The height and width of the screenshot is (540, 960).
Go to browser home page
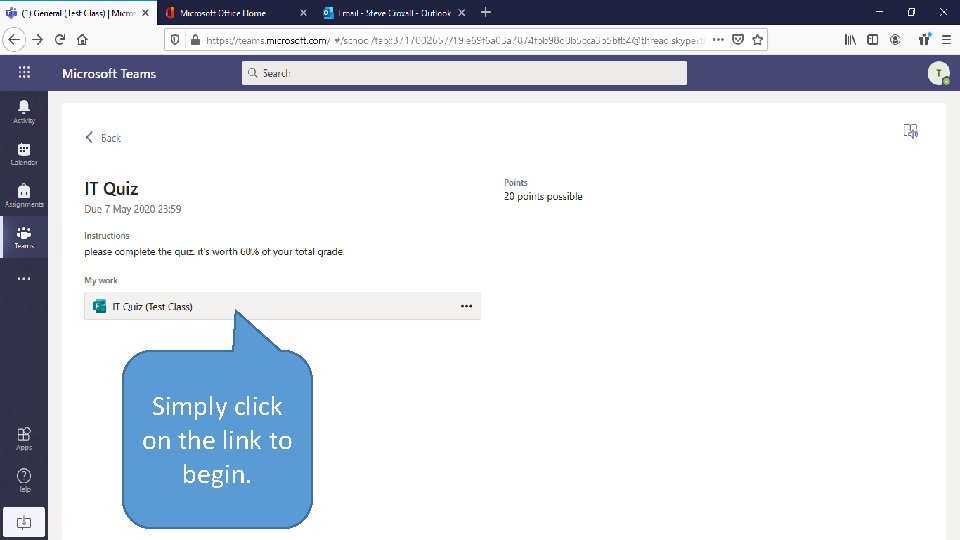click(x=82, y=40)
